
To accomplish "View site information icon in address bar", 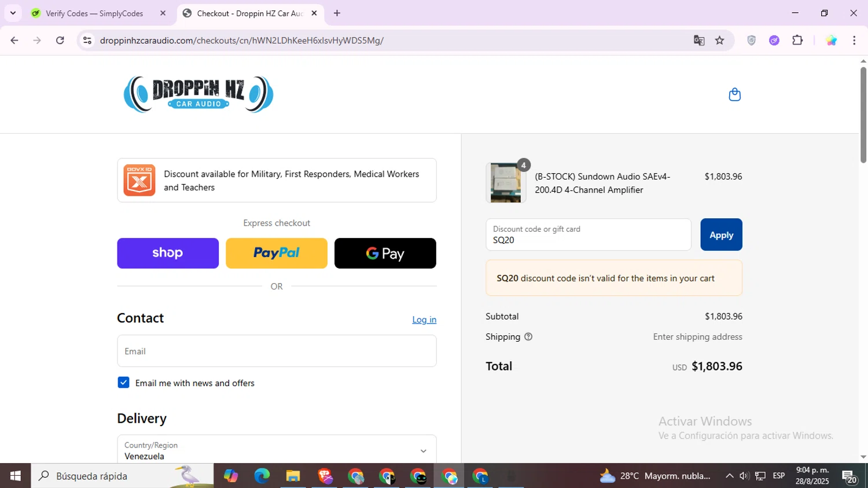I will [x=87, y=41].
